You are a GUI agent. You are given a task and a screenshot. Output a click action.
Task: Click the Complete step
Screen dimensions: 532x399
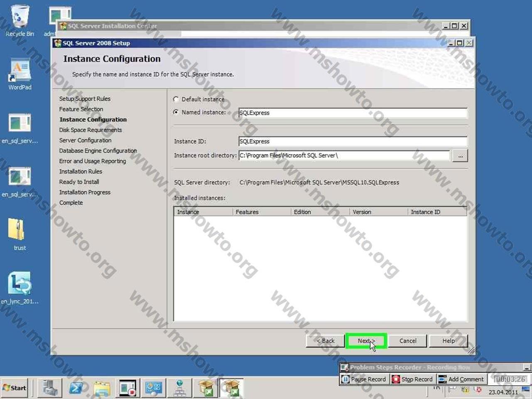pyautogui.click(x=71, y=203)
